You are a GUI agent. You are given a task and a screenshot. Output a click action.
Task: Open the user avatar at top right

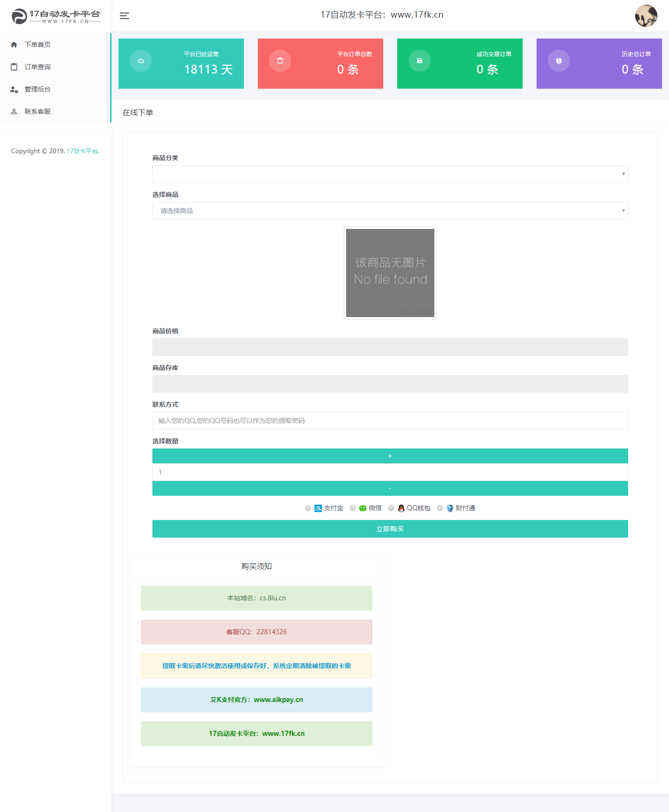tap(646, 16)
